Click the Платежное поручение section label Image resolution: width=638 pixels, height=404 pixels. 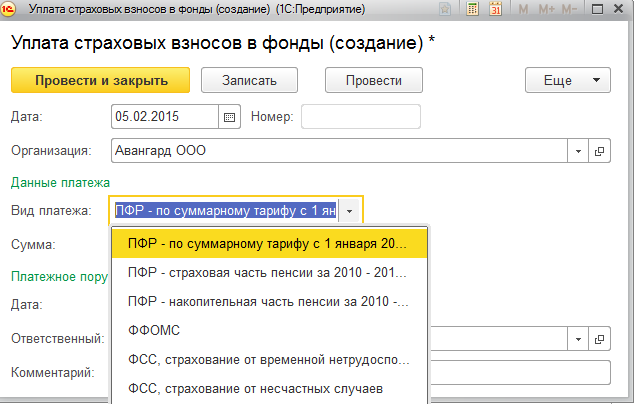59,277
